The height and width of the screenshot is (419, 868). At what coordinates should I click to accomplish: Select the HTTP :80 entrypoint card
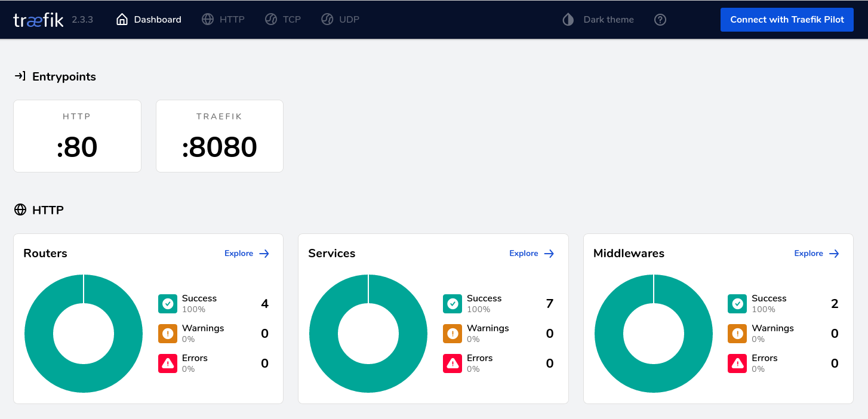tap(77, 136)
